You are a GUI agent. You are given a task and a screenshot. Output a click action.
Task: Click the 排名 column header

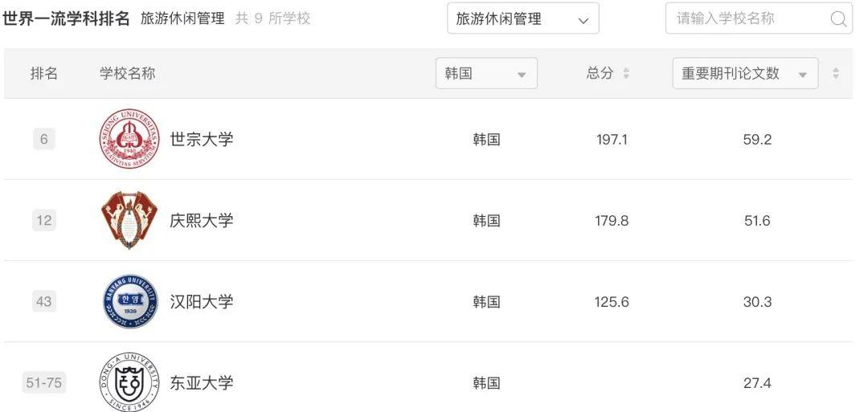(44, 73)
